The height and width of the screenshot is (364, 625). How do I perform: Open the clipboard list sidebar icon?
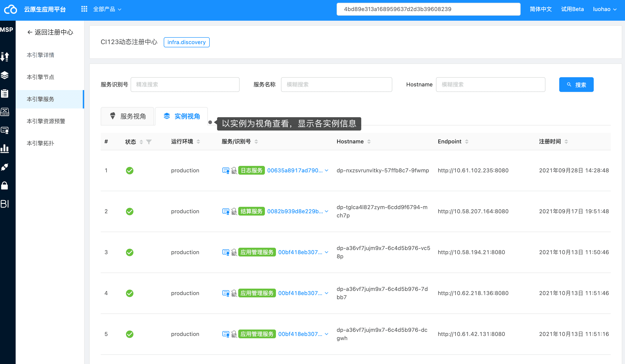[5, 94]
